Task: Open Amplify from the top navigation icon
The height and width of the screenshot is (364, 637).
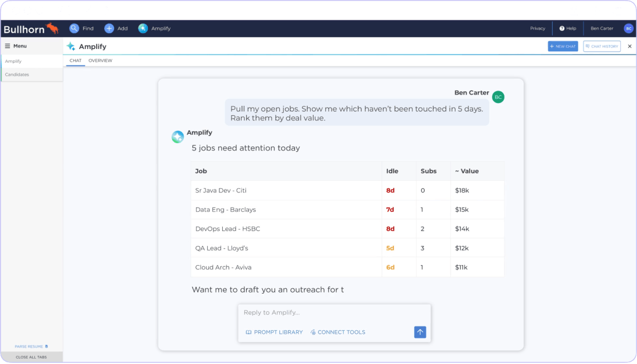Action: point(143,28)
